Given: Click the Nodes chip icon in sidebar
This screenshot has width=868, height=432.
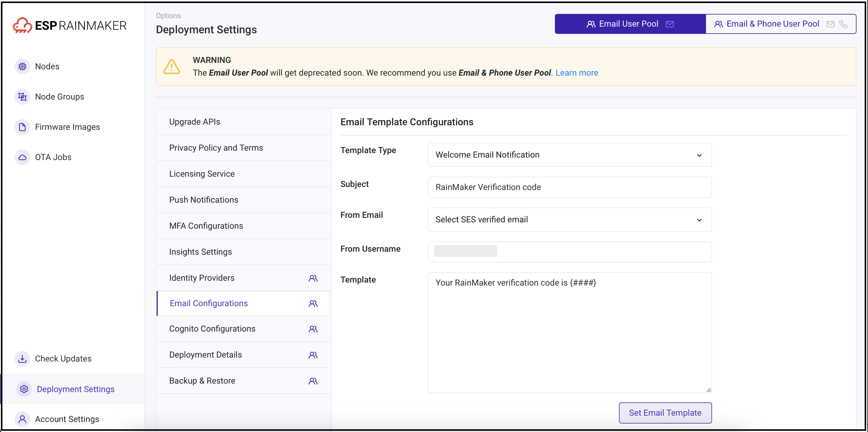Looking at the screenshot, I should (x=22, y=67).
